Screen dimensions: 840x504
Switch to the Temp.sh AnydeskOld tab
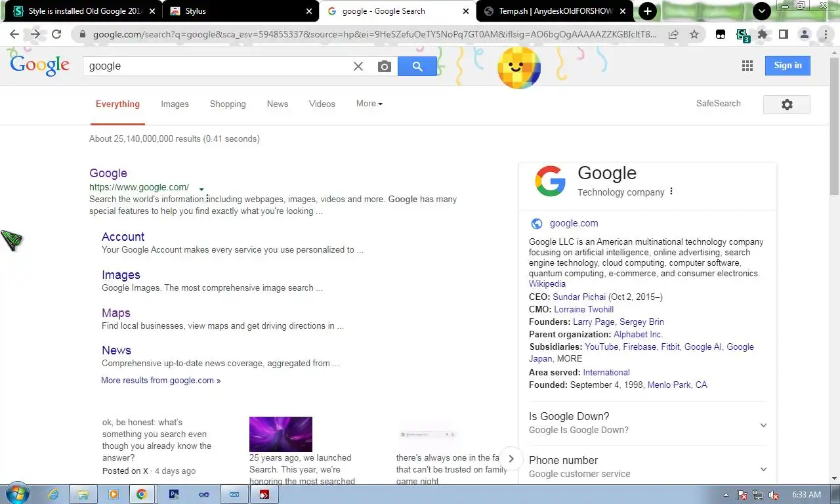[x=556, y=11]
